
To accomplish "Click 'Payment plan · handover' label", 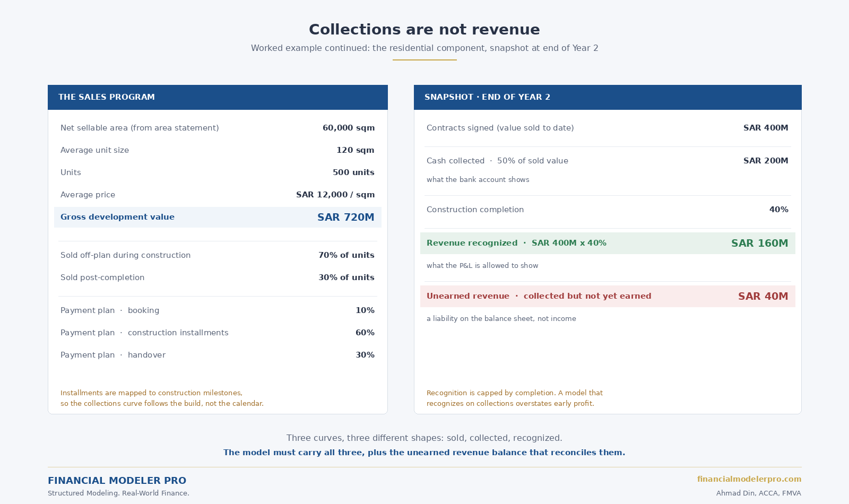I will pos(113,355).
